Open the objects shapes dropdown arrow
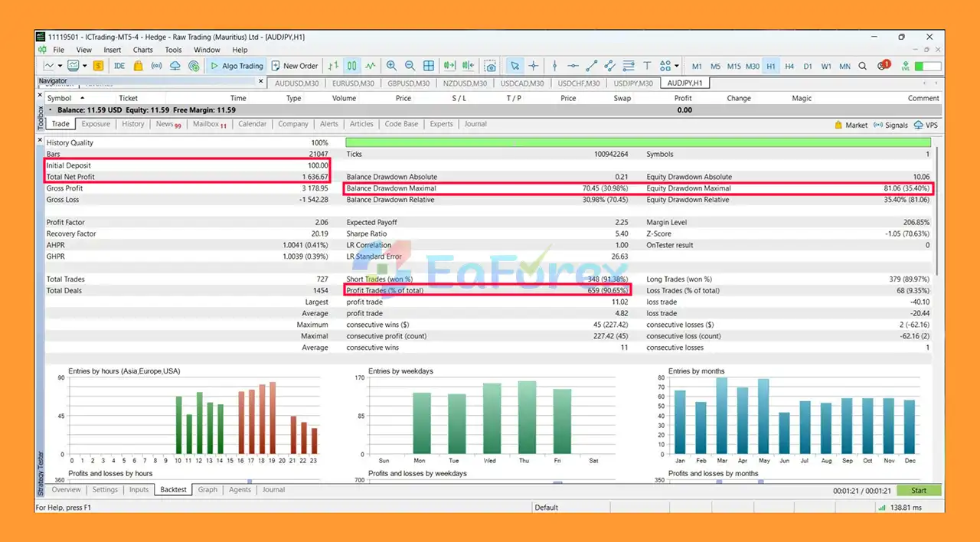This screenshot has height=542, width=980. tap(676, 66)
